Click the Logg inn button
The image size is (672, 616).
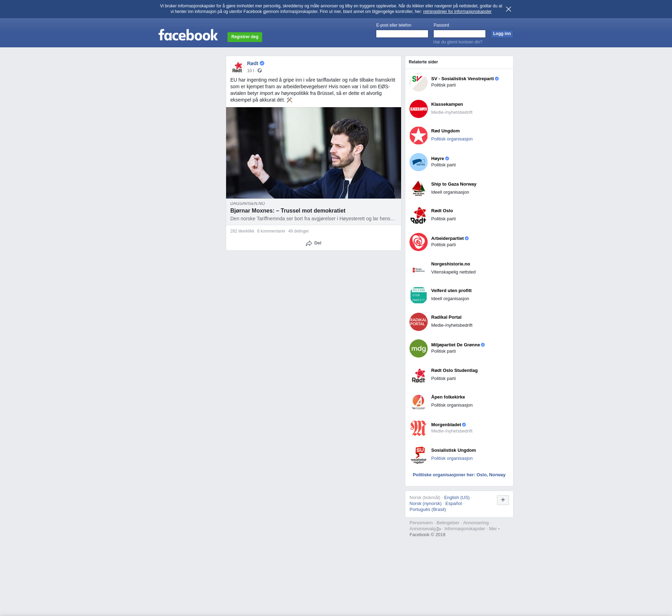click(502, 34)
